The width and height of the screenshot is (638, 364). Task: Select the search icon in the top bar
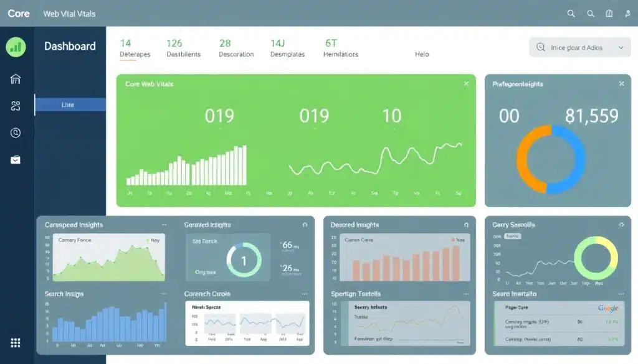coord(571,13)
